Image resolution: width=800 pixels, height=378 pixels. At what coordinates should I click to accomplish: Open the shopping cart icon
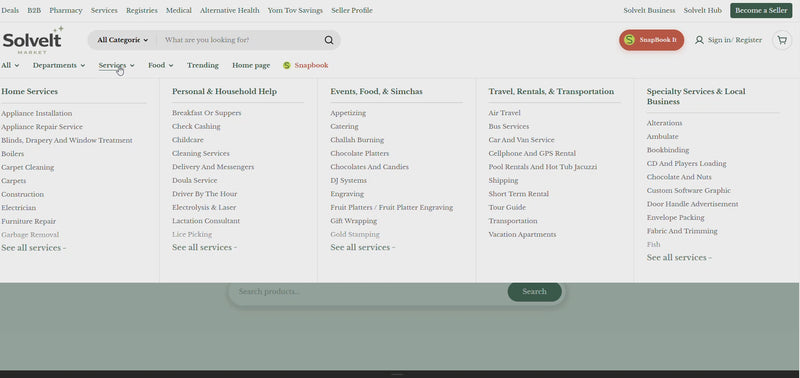(782, 40)
